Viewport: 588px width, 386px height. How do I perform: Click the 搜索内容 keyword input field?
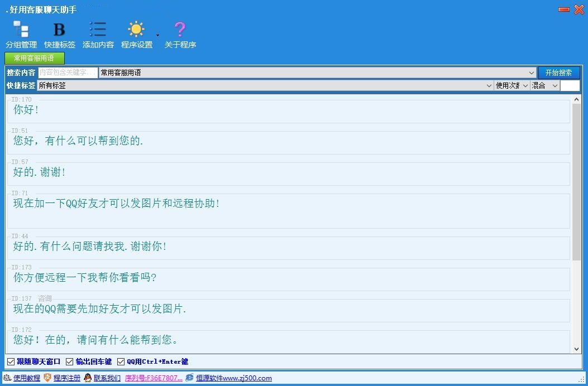pyautogui.click(x=68, y=73)
